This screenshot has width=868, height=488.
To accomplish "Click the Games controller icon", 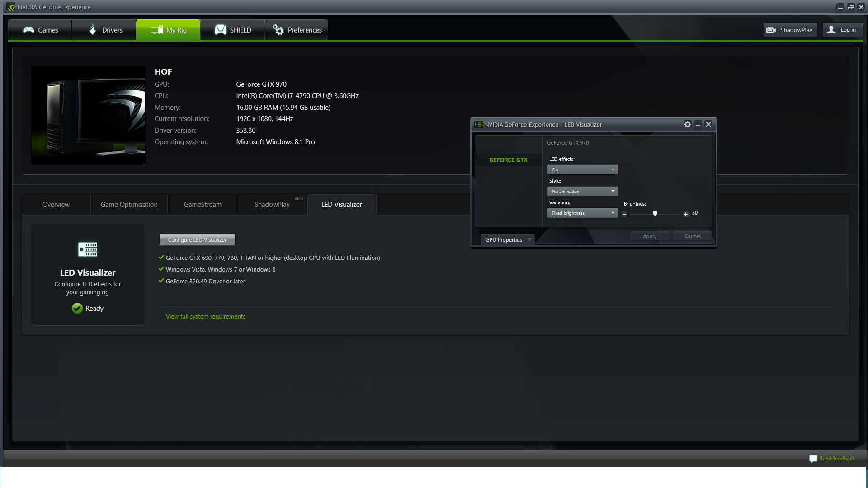I will pos(28,30).
